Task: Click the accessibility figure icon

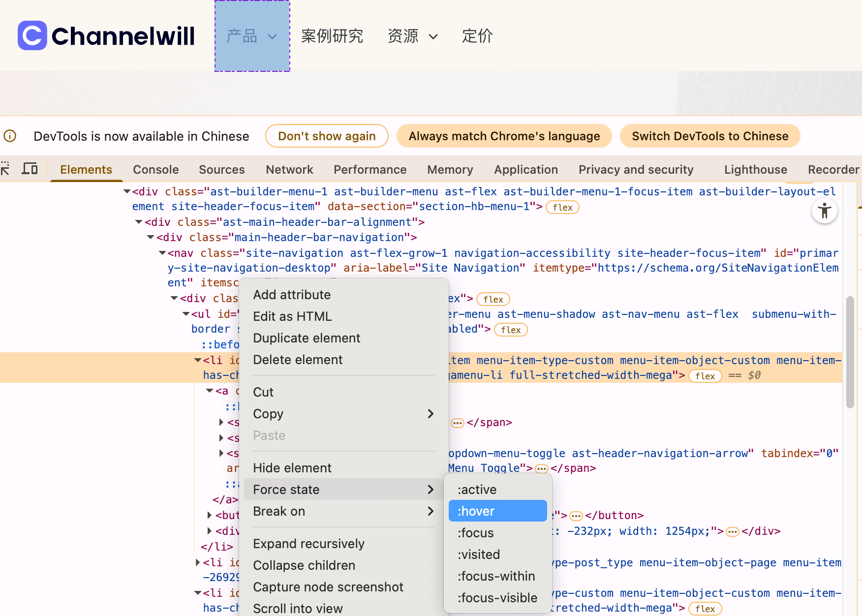Action: pyautogui.click(x=824, y=211)
